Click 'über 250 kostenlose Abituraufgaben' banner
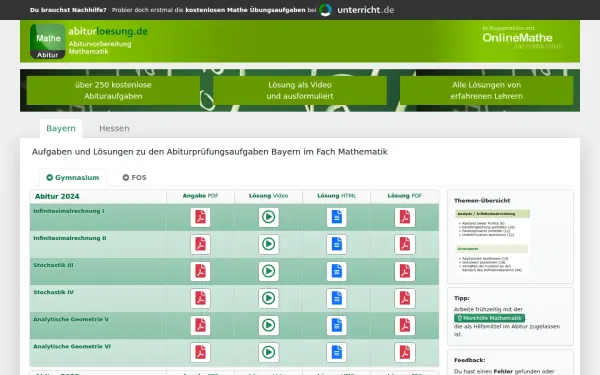This screenshot has height=375, width=600. coord(113,90)
